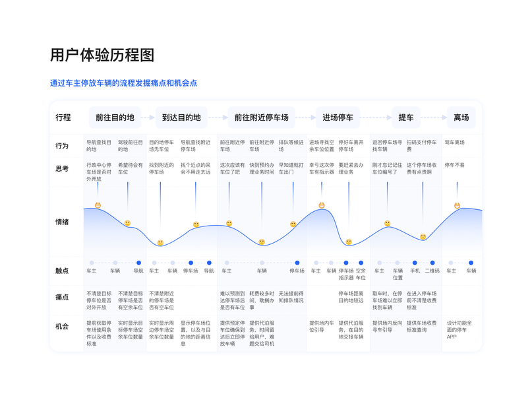Click the sad emoji under '快到预约办理业务时间'

262,242
